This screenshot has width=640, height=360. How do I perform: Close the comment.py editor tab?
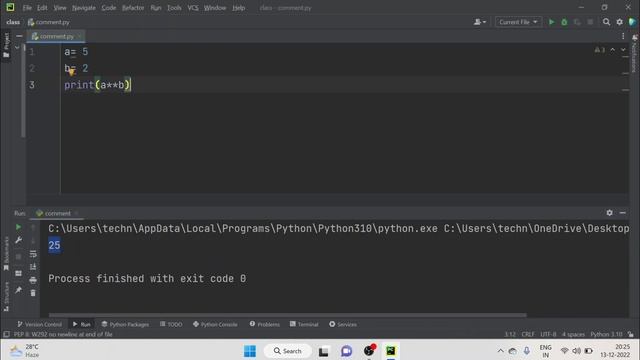(x=79, y=36)
